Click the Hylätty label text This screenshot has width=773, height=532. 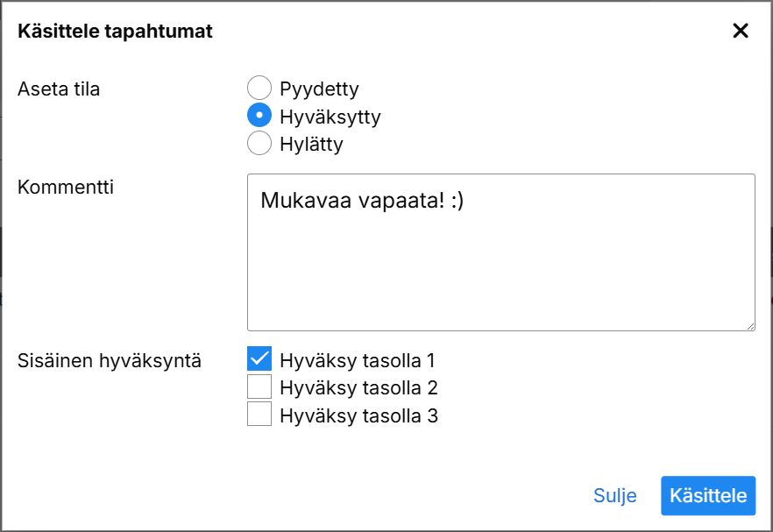311,145
